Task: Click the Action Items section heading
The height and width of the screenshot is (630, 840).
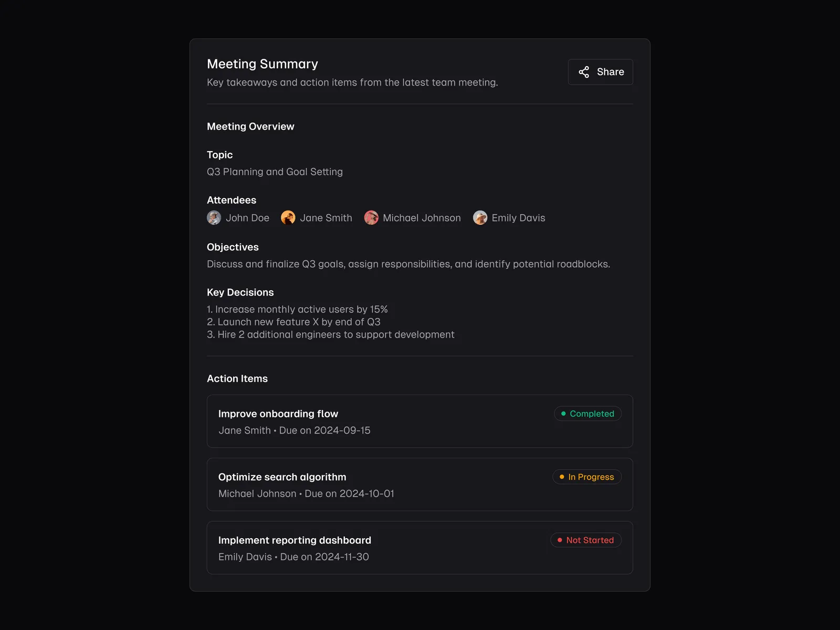Action: tap(237, 379)
